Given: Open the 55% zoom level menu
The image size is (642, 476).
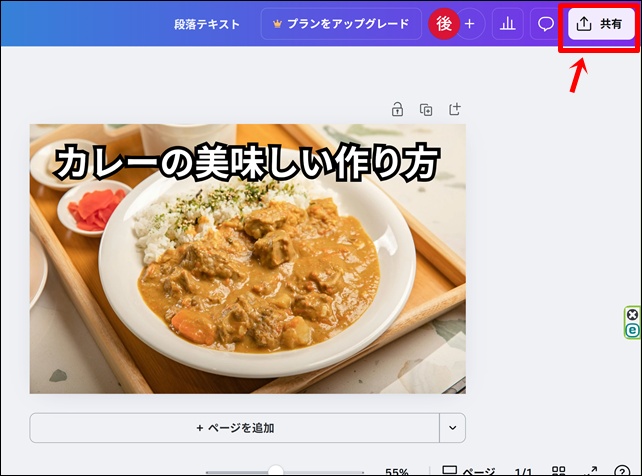Looking at the screenshot, I should pos(397,471).
